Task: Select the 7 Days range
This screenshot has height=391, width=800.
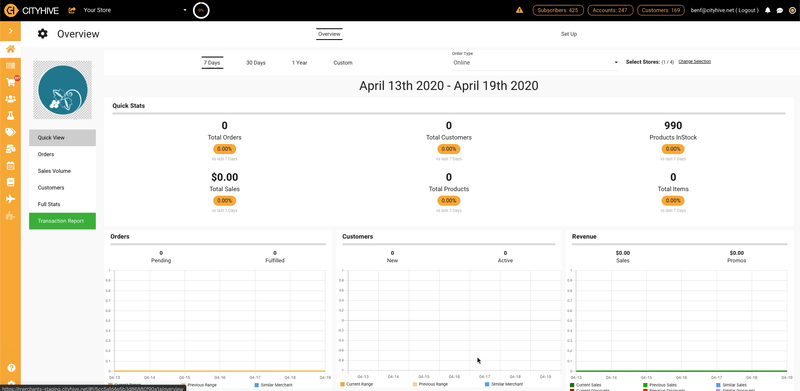Action: click(212, 63)
